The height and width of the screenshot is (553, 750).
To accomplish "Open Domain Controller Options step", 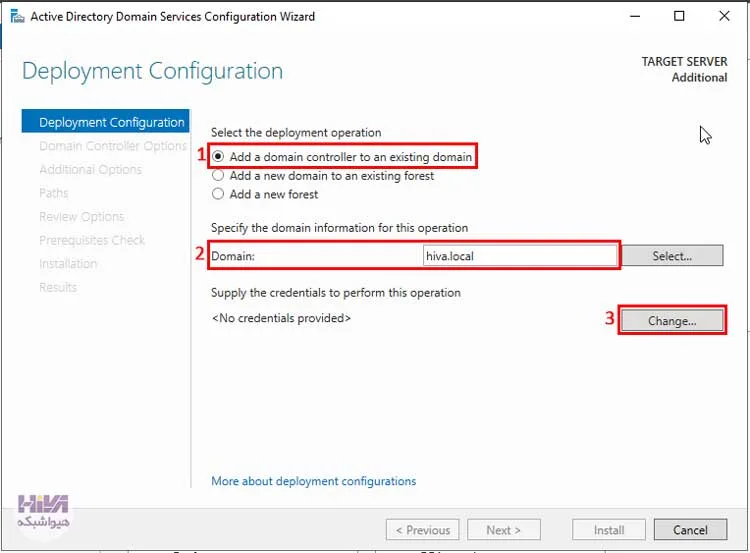I will tap(113, 145).
